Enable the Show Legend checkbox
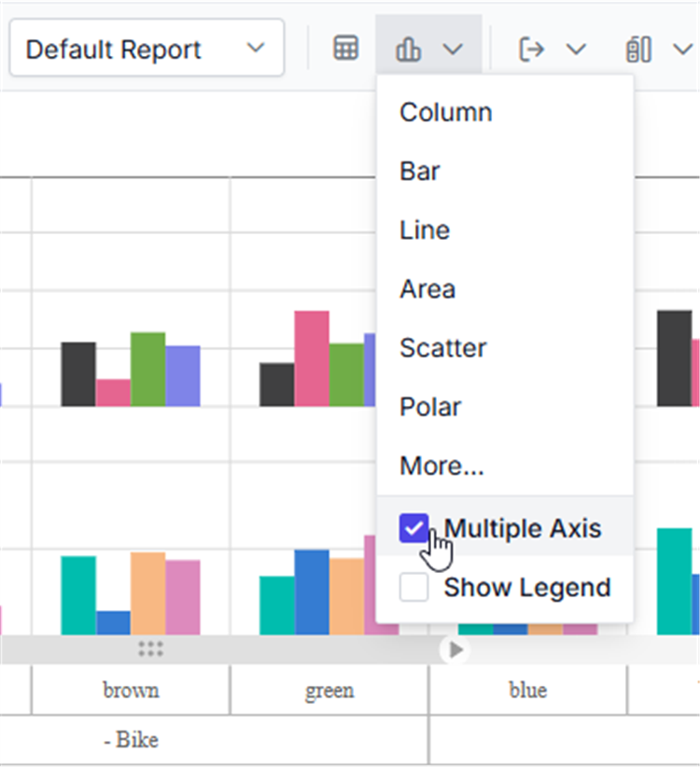Image resolution: width=700 pixels, height=768 pixels. click(413, 587)
